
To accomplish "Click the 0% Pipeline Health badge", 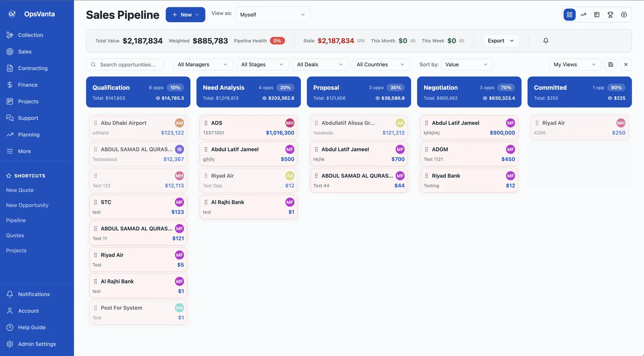I will 277,41.
